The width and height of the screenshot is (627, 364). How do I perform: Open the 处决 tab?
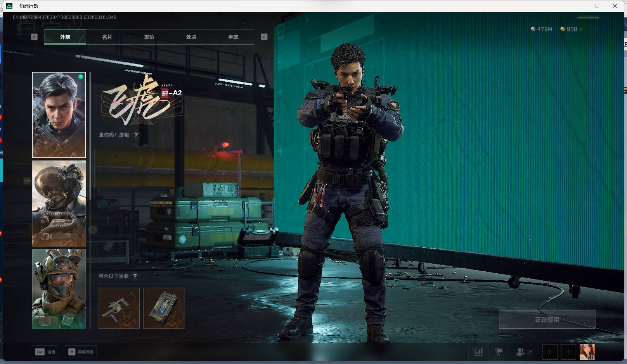point(191,37)
